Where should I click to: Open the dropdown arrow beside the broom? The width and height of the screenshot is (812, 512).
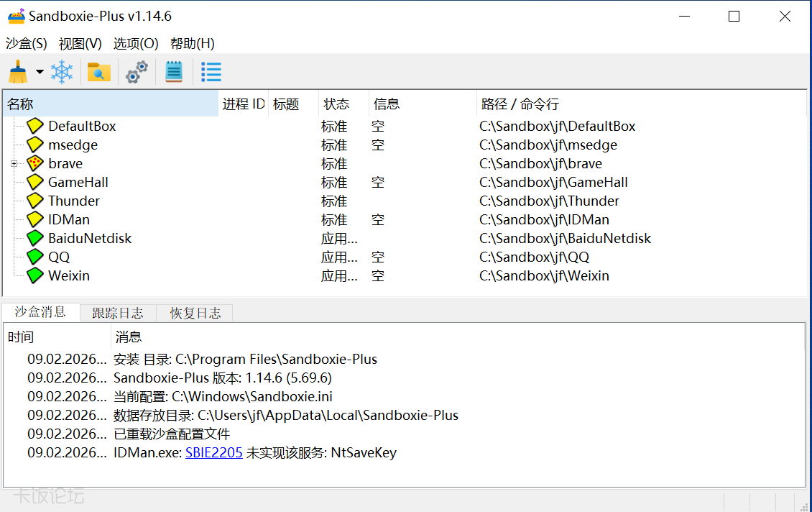coord(40,72)
